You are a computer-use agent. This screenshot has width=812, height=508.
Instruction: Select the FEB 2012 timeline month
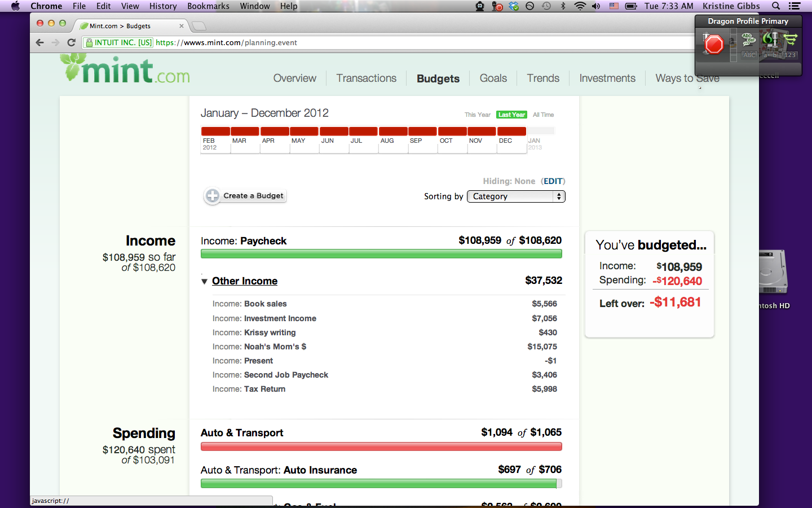click(215, 139)
